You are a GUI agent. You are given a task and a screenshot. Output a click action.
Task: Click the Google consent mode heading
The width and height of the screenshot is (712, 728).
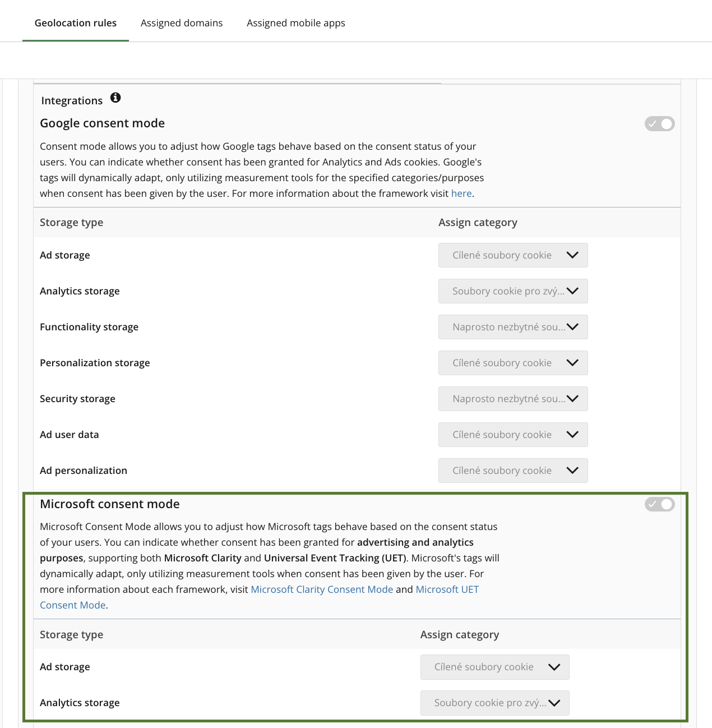(103, 123)
